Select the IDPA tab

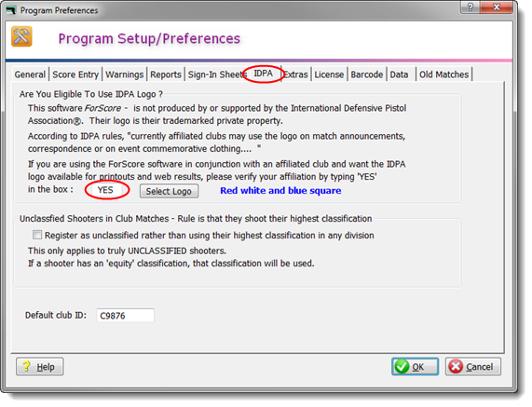(264, 74)
